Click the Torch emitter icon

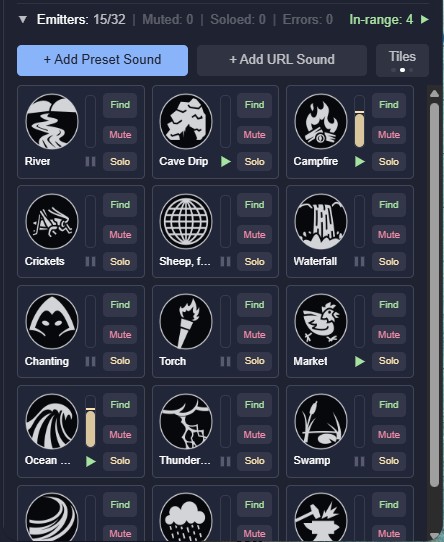click(x=186, y=321)
